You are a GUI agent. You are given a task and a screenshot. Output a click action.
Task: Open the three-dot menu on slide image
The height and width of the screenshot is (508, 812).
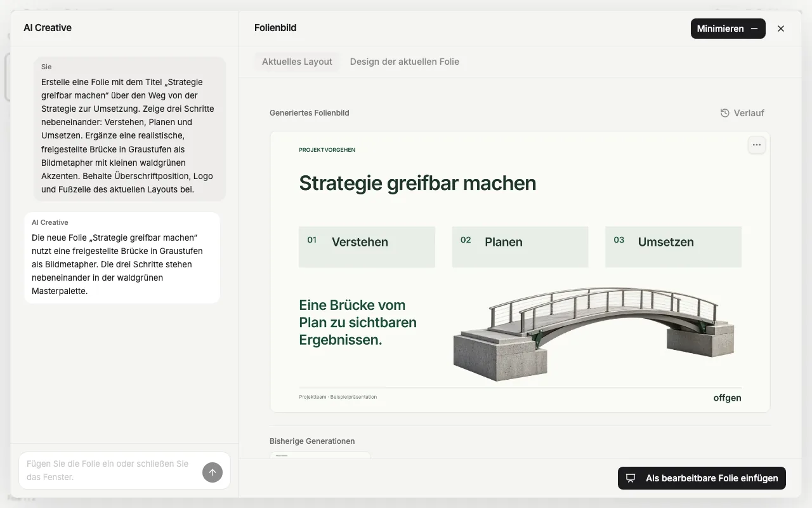coord(756,145)
